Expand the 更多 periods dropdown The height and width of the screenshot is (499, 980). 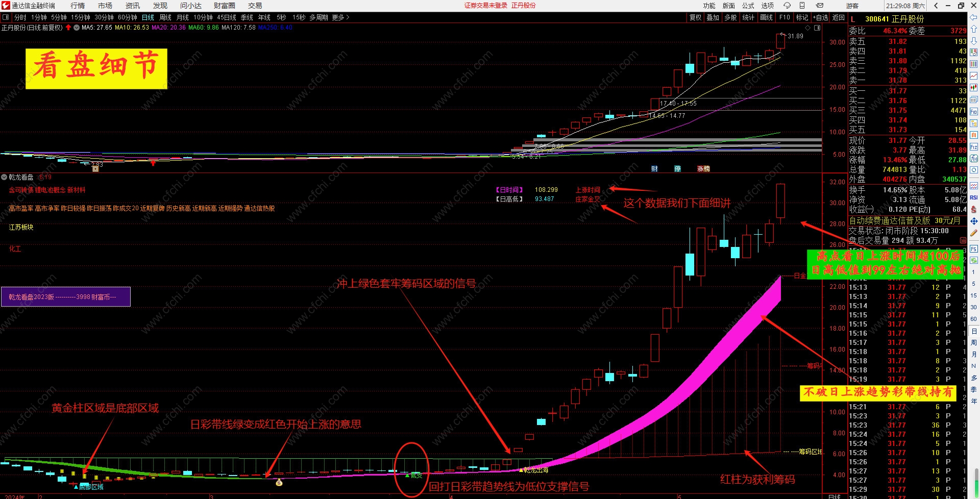click(340, 17)
